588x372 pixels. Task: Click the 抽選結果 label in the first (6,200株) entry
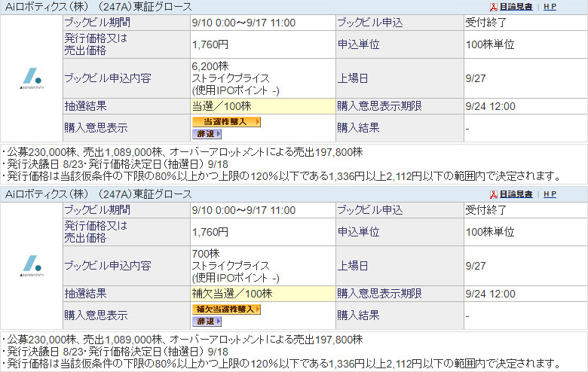pyautogui.click(x=86, y=106)
